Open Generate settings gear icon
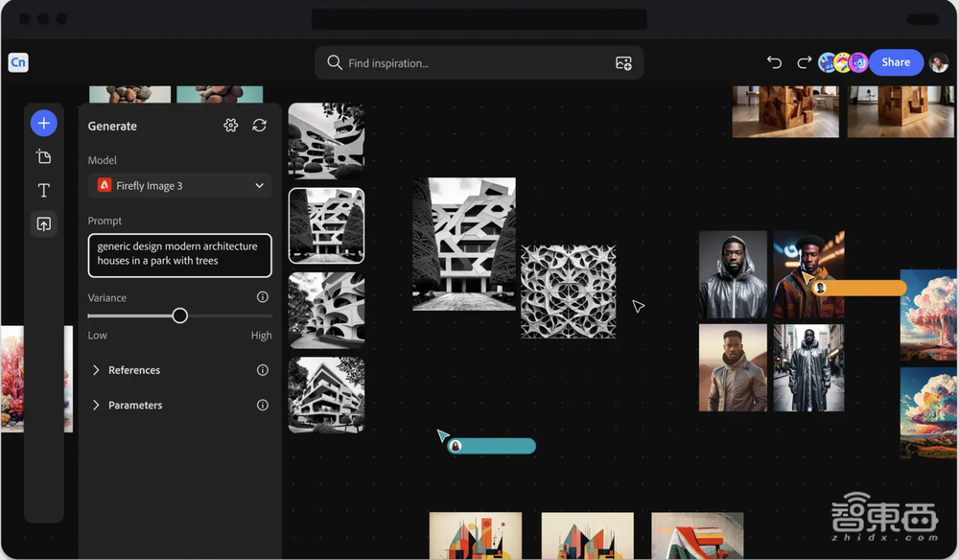Viewport: 959px width, 560px height. 230,126
